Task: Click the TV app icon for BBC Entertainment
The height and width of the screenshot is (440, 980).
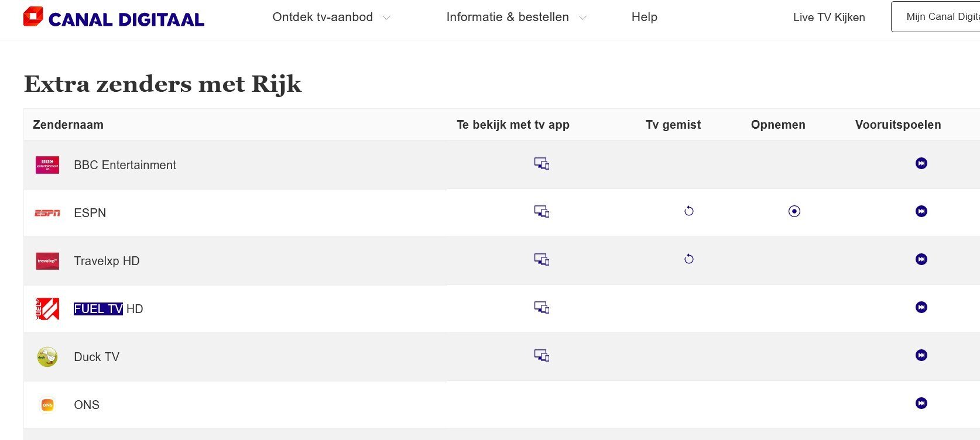Action: 542,164
